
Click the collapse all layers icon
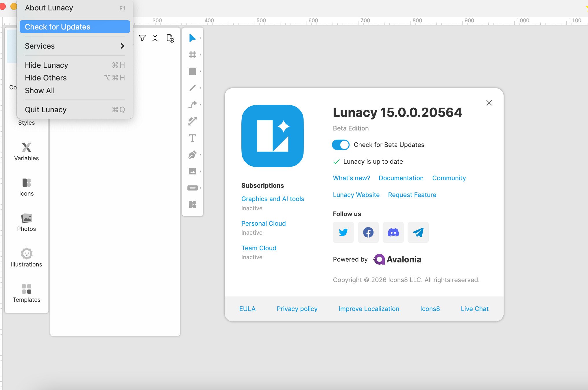[x=155, y=38]
